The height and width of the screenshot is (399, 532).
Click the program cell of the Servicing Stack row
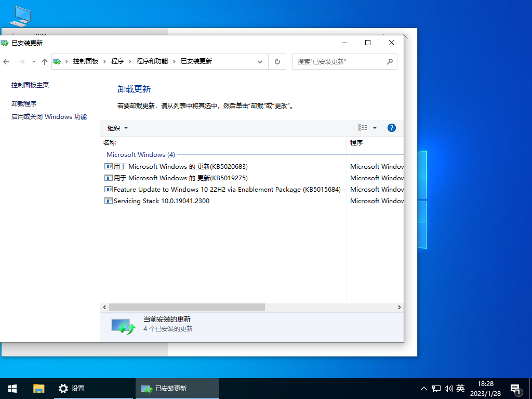377,201
